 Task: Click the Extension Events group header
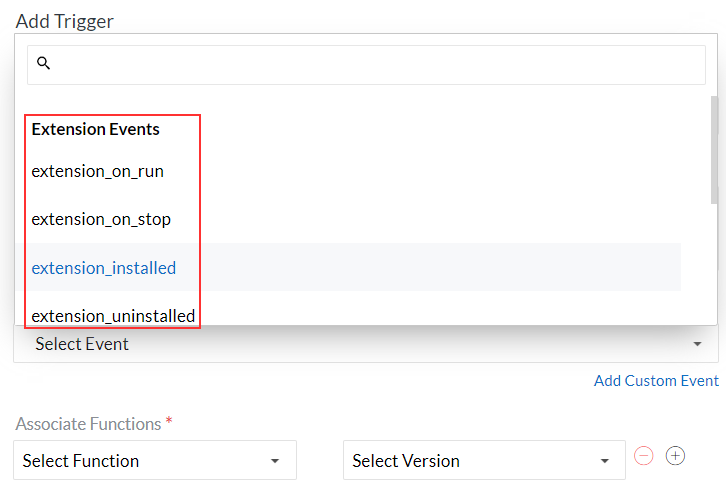coord(95,129)
